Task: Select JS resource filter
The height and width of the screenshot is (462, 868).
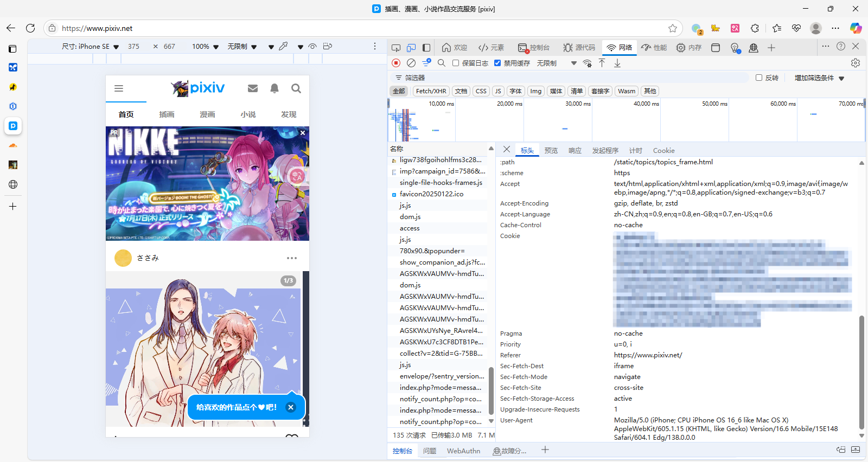Action: 498,91
